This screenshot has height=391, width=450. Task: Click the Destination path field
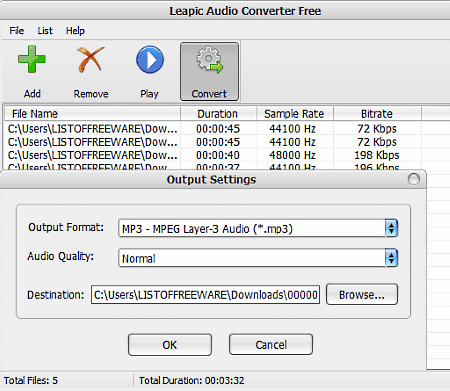pos(205,295)
